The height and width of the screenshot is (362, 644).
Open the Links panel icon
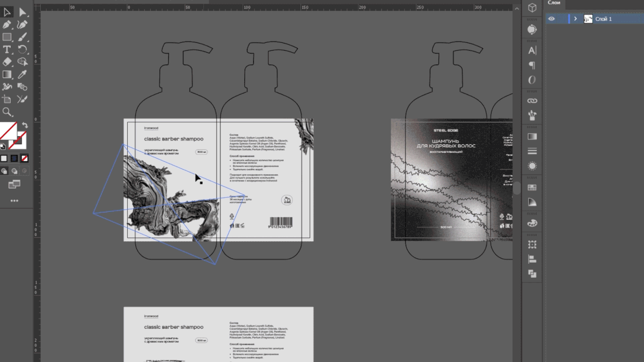(x=532, y=100)
